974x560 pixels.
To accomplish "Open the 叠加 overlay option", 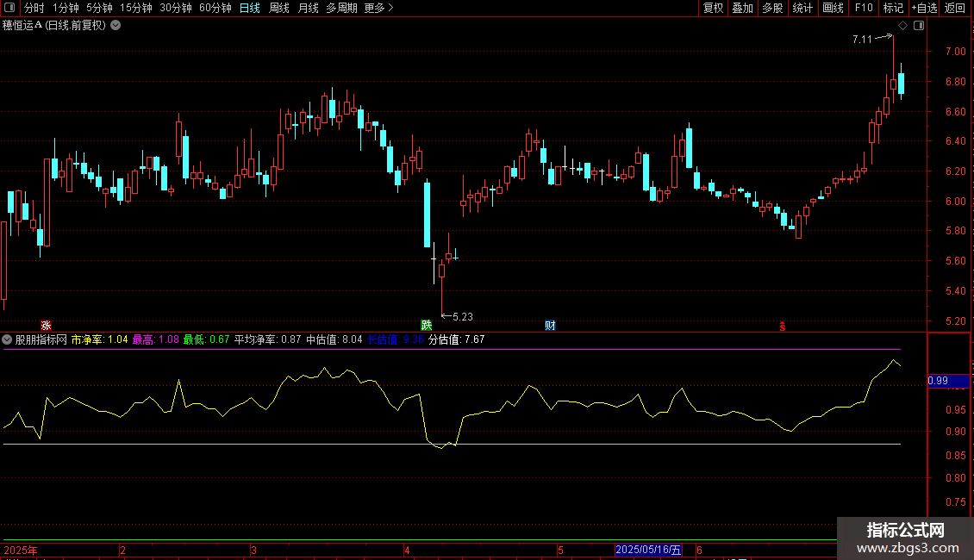I will (742, 8).
